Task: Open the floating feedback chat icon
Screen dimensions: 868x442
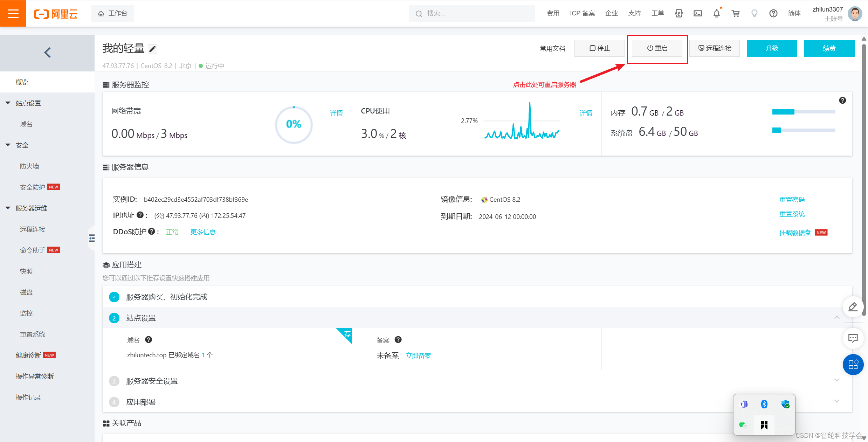Action: 853,338
